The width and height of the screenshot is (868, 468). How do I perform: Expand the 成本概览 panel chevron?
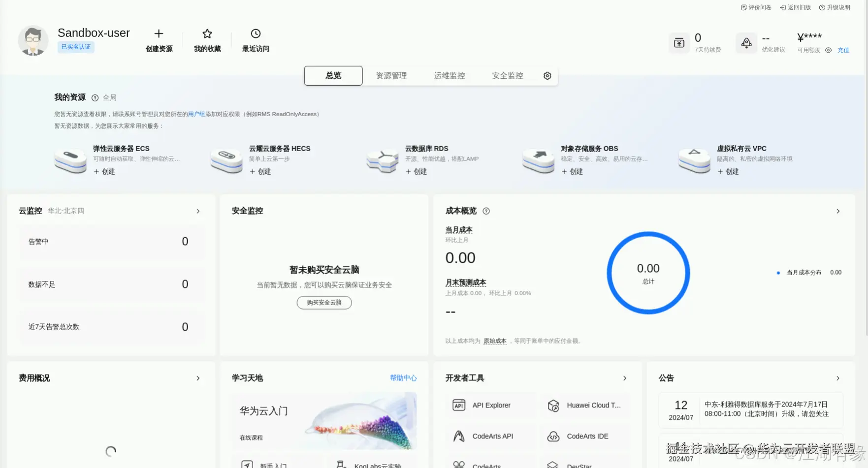point(838,211)
